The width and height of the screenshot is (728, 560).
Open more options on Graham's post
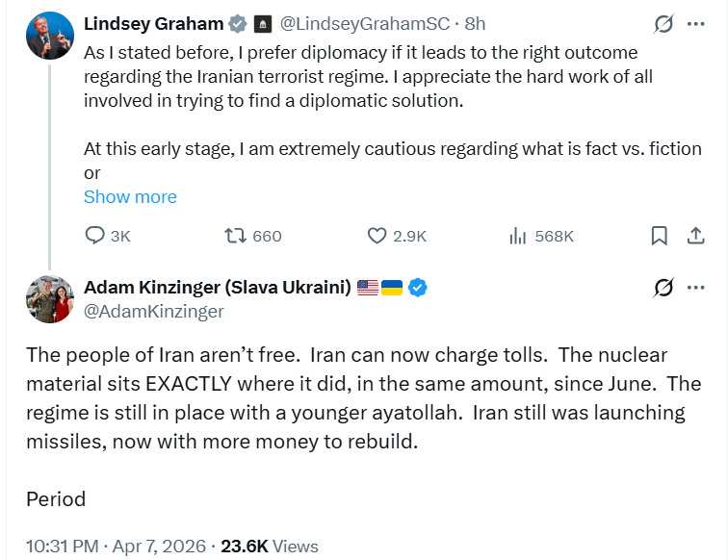pos(695,23)
